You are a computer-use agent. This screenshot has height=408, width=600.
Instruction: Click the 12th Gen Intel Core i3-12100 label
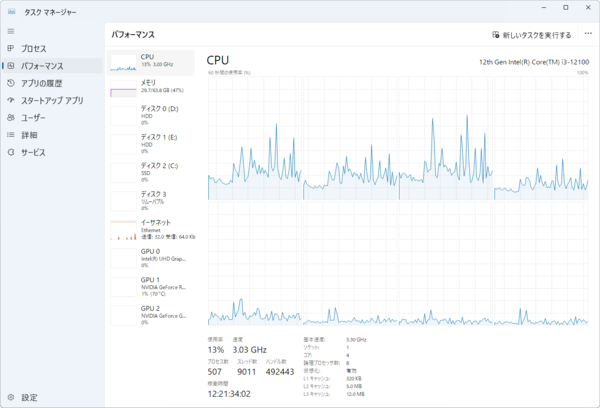[x=534, y=62]
